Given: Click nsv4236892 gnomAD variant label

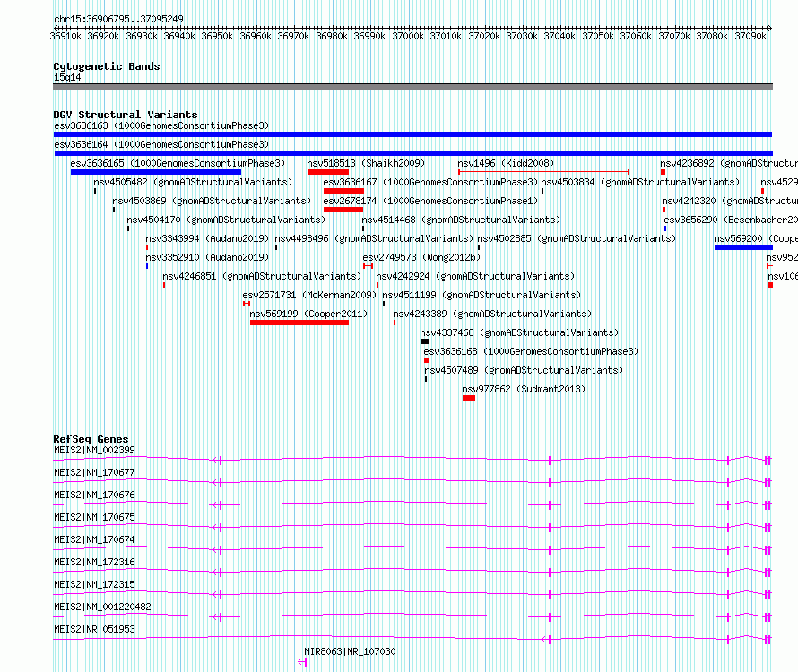Looking at the screenshot, I should (729, 163).
